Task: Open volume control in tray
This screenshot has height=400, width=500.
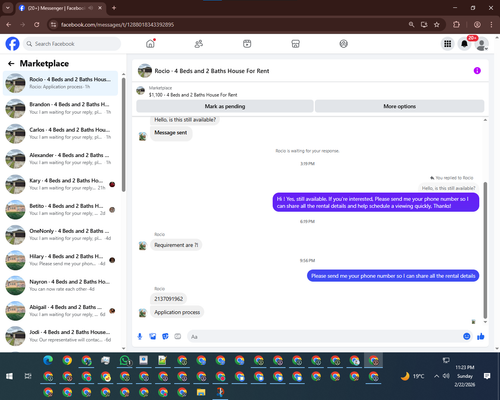Action: coord(446,376)
